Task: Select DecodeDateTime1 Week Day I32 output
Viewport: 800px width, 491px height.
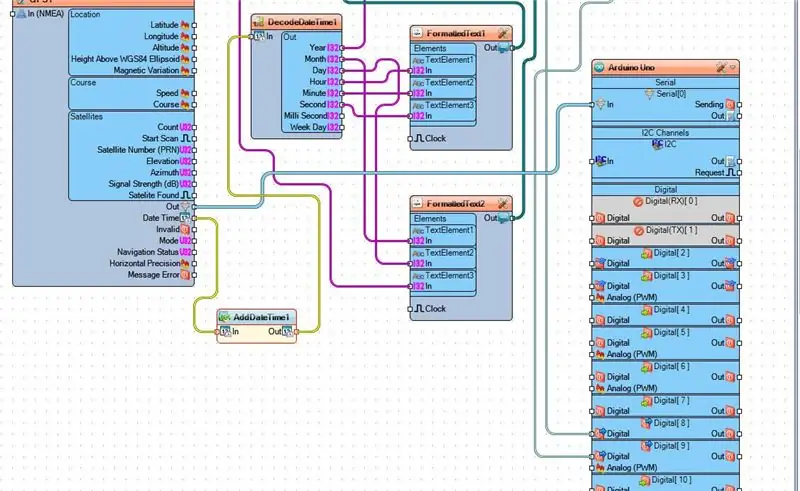Action: tap(333, 127)
